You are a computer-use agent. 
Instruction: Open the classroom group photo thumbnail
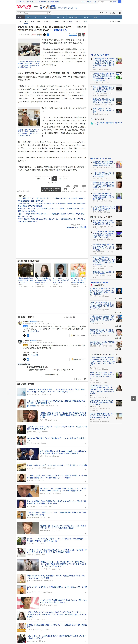(29, 49)
